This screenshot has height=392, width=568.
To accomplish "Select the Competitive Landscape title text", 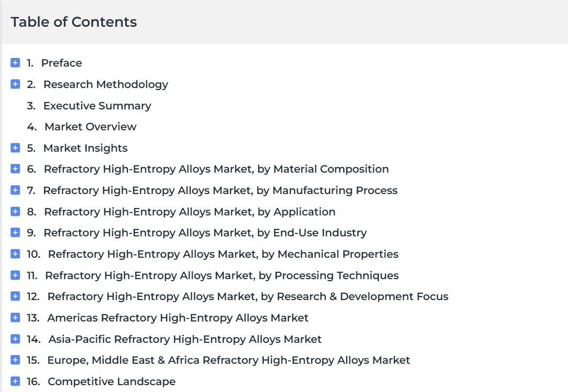I will (111, 381).
